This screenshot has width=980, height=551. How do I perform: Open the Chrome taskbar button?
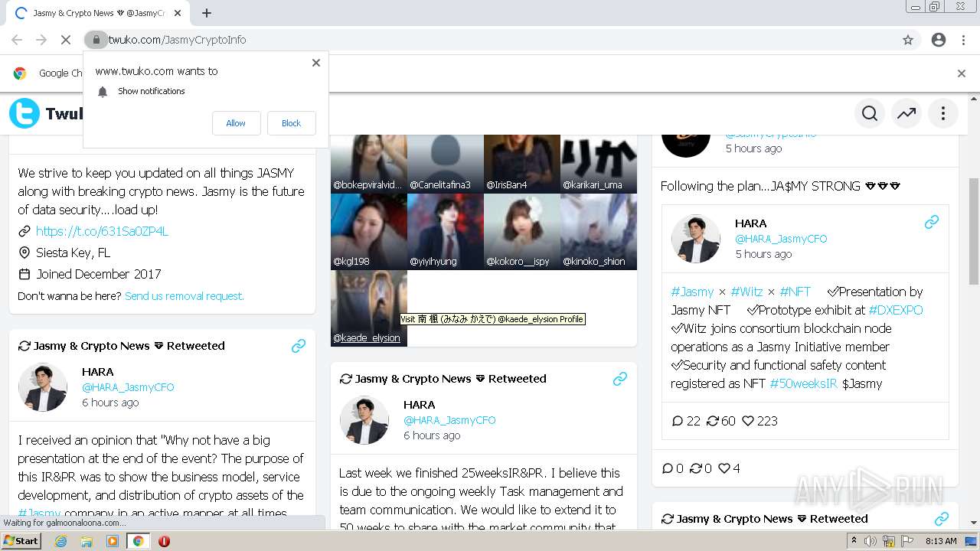(x=138, y=541)
